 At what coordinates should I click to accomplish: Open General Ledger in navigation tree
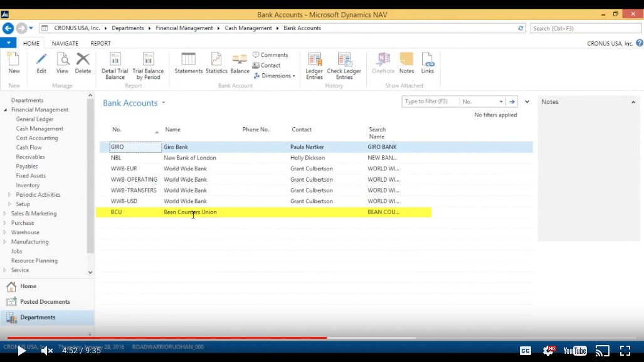tap(34, 119)
